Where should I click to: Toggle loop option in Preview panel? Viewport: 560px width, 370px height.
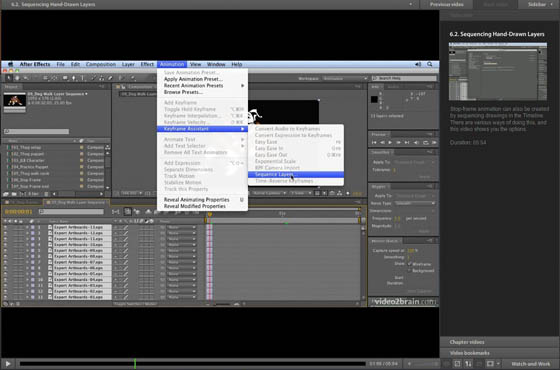(425, 142)
